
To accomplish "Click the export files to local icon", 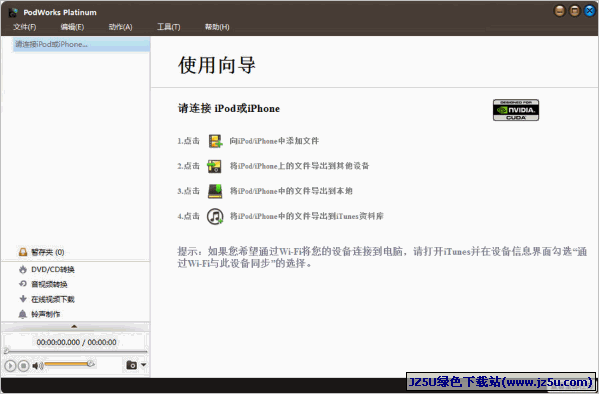I will pos(215,191).
